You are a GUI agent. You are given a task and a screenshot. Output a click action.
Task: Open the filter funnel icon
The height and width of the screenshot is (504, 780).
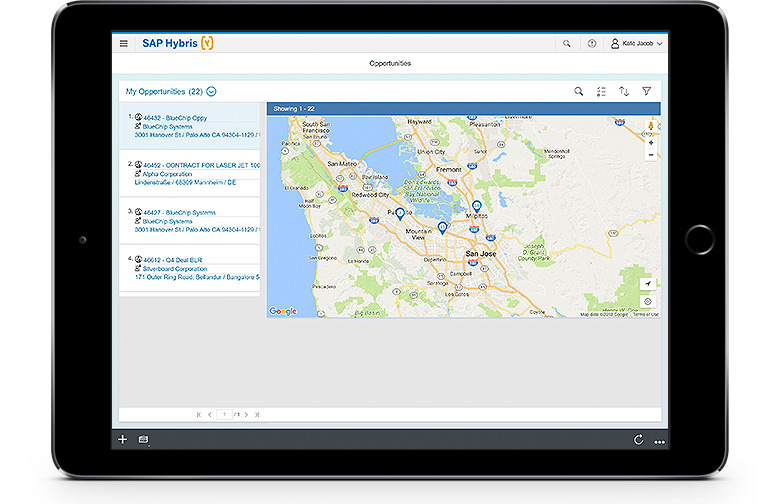pos(646,91)
